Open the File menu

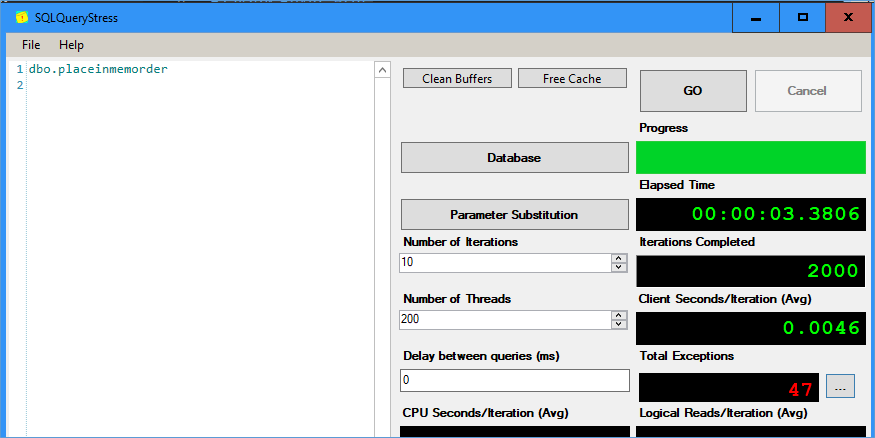[31, 45]
